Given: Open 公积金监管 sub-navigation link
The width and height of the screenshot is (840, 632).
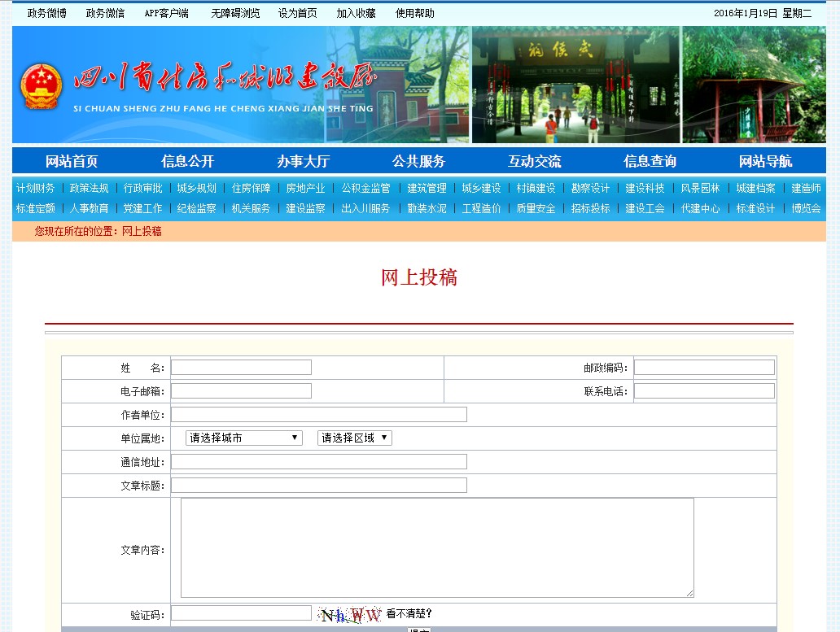Looking at the screenshot, I should coord(366,188).
